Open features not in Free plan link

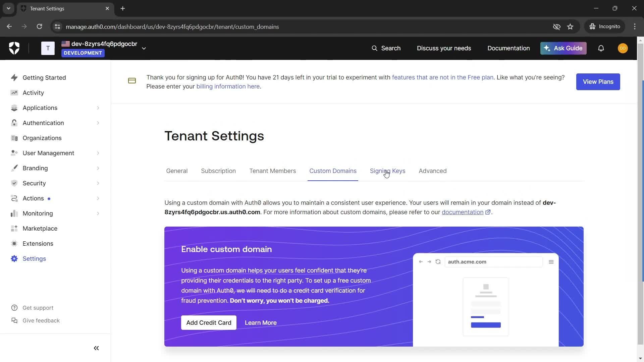pyautogui.click(x=442, y=77)
